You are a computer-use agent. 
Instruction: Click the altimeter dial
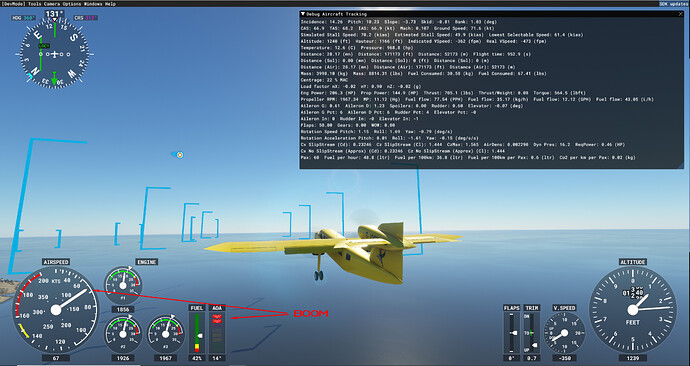[x=632, y=310]
